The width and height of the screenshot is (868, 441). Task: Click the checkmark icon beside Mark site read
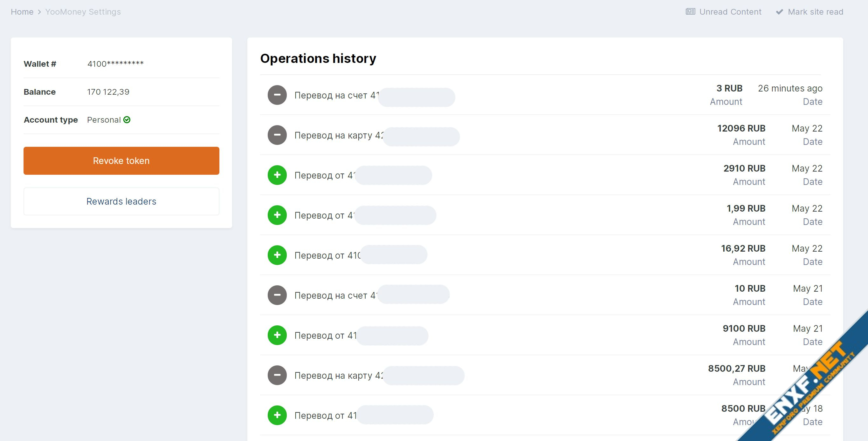(779, 12)
